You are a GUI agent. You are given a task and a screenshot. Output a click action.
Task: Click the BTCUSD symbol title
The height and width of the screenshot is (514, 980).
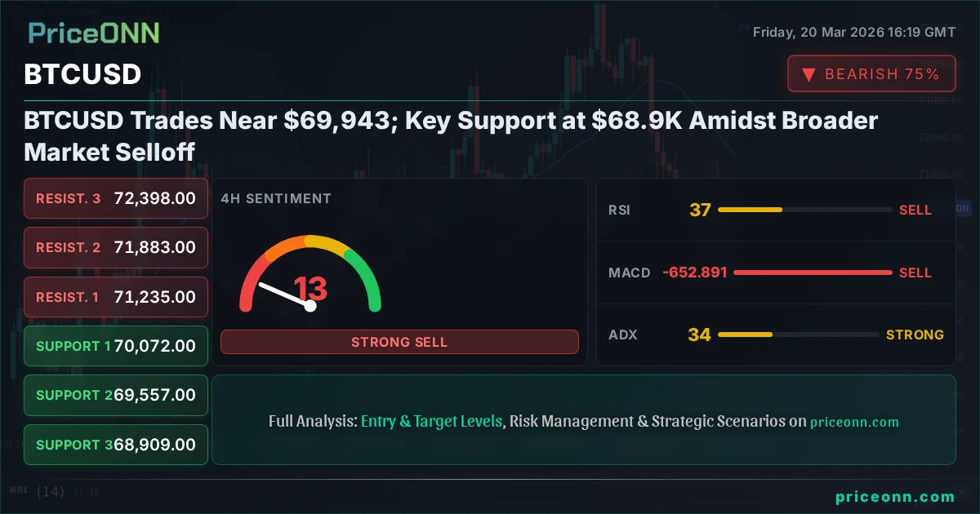point(82,74)
